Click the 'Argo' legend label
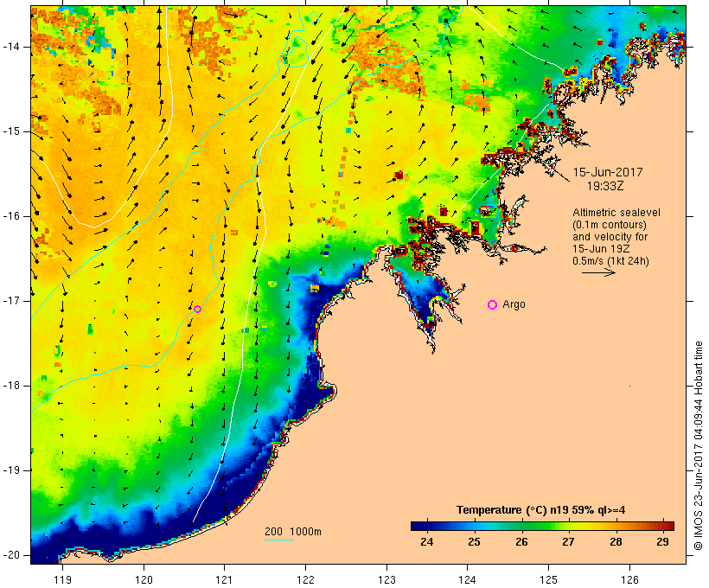709x588 pixels. (514, 304)
